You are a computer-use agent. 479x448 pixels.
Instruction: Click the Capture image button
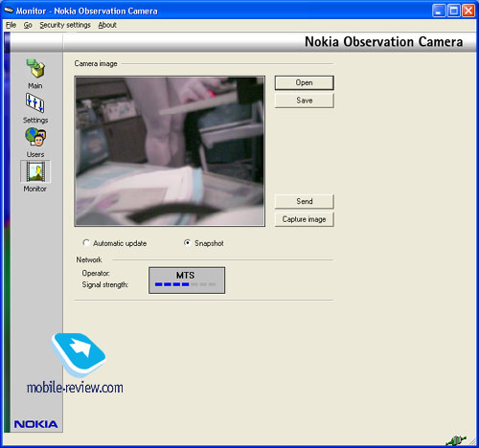click(305, 219)
